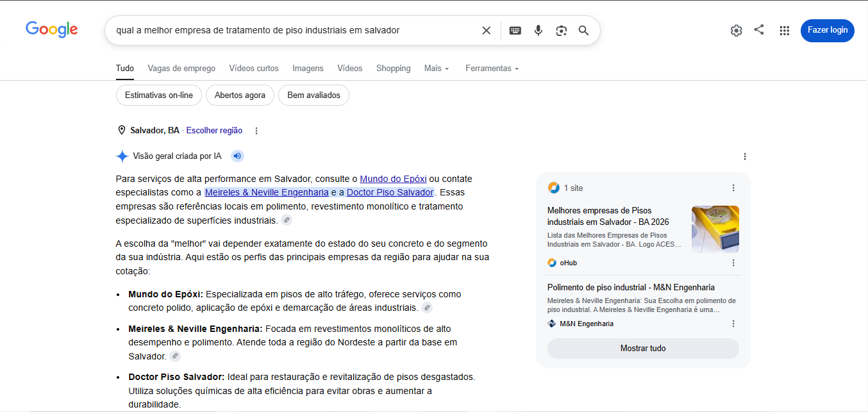
Task: Open three-dot menu beside '1 site'
Action: 733,188
